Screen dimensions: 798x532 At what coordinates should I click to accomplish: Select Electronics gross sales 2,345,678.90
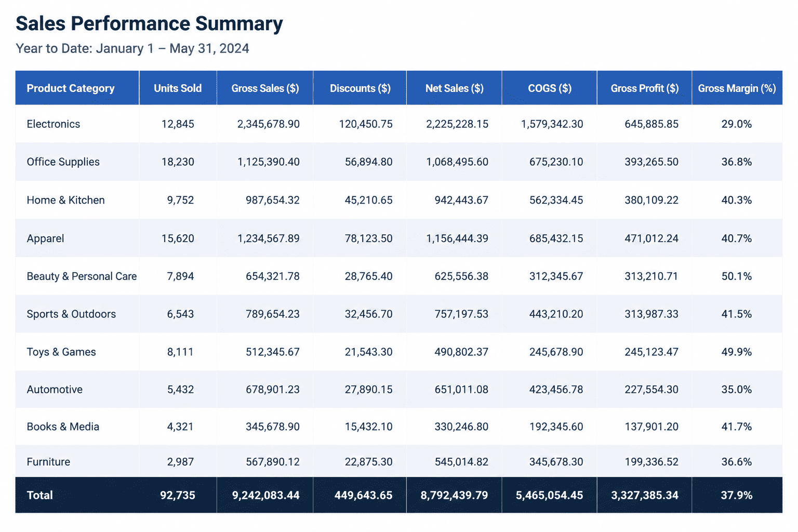coord(269,124)
